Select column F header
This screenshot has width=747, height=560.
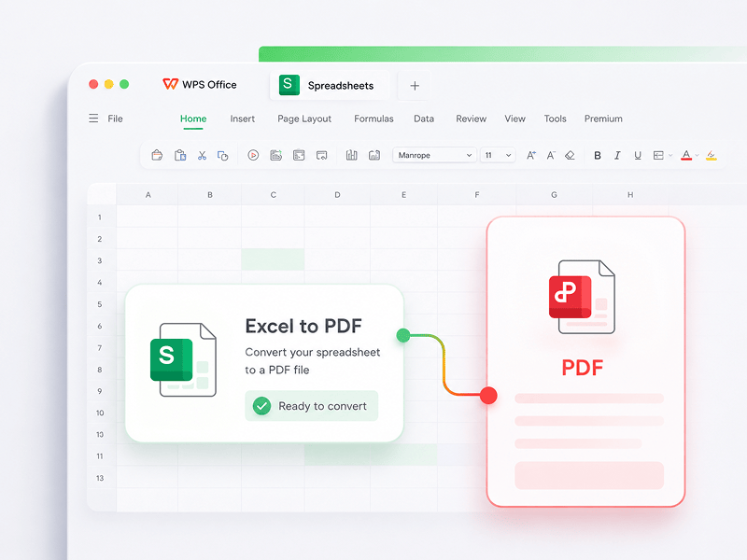tap(477, 195)
